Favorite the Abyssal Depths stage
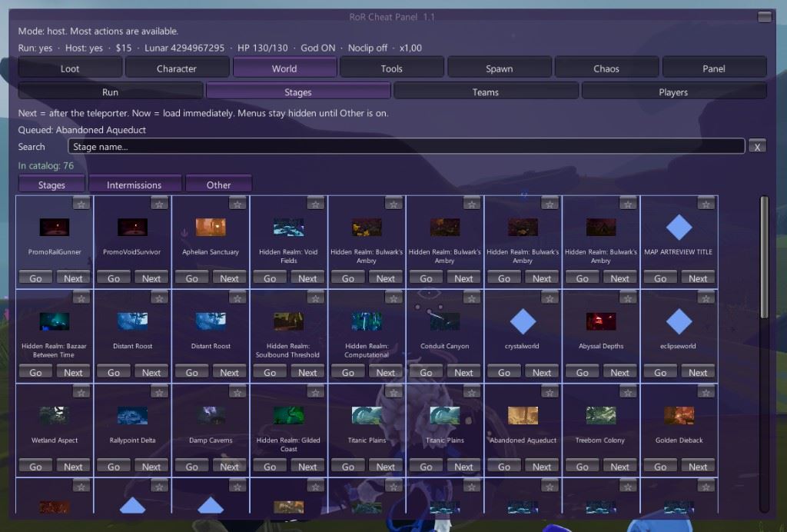This screenshot has width=787, height=532. 627,298
